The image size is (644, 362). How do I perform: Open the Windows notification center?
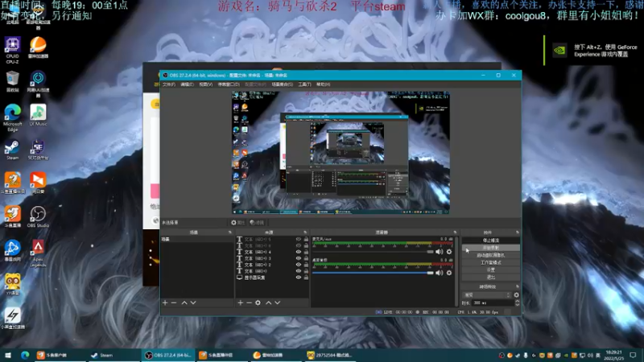point(633,355)
